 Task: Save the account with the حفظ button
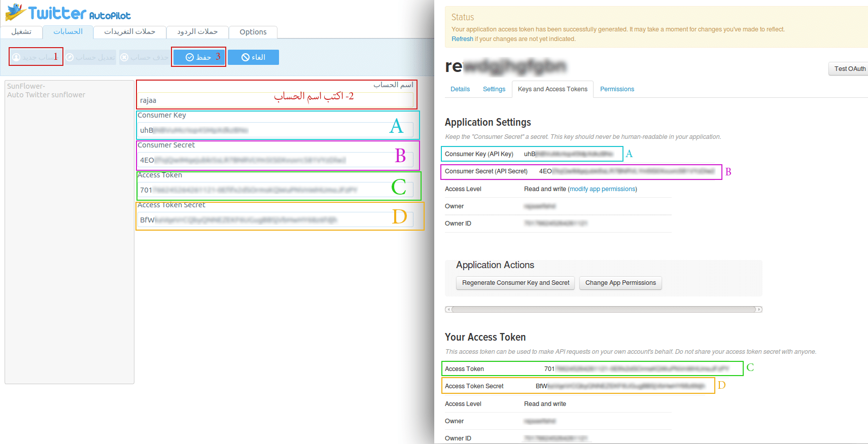pos(198,57)
